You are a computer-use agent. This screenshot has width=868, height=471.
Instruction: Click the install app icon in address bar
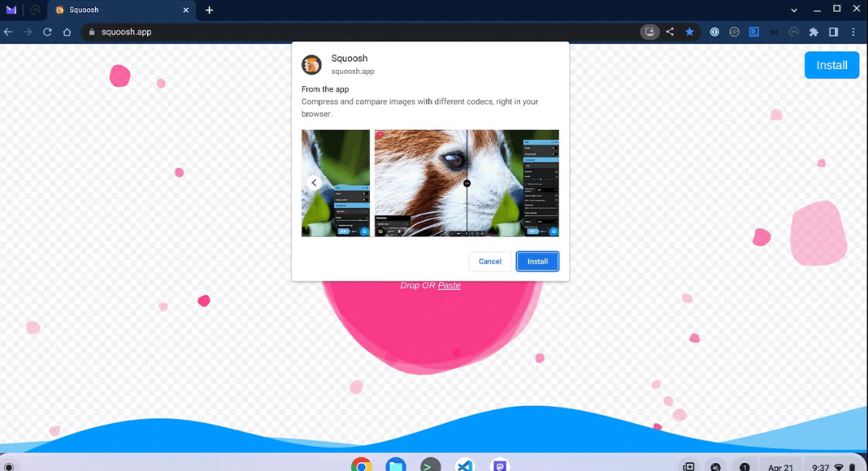tap(650, 32)
